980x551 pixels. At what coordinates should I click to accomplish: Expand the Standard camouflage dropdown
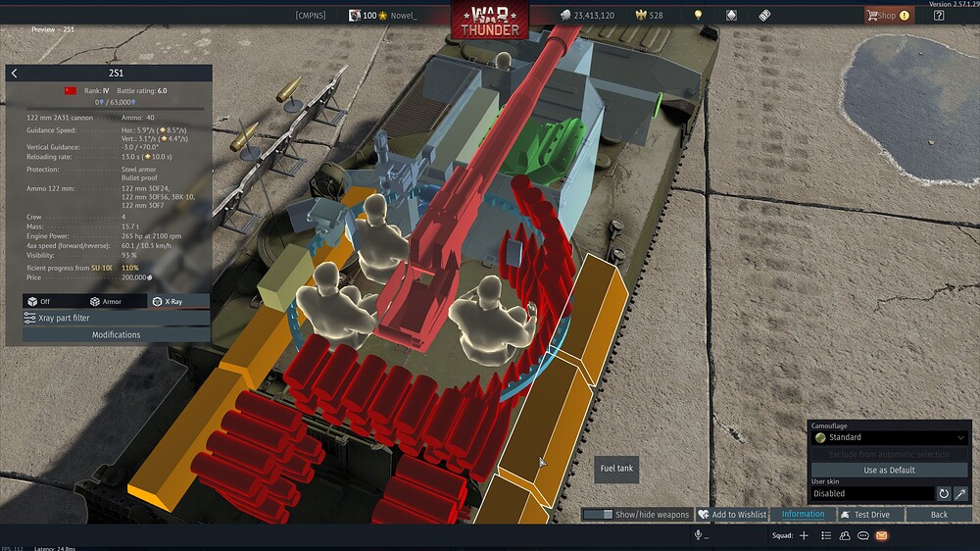click(890, 437)
